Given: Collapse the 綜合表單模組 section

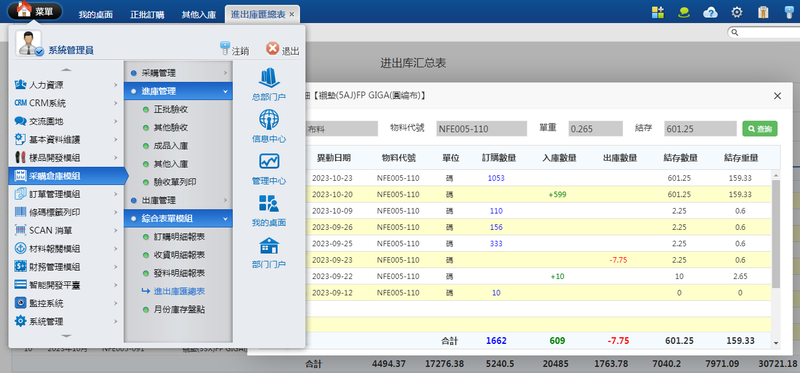Looking at the screenshot, I should (x=178, y=218).
